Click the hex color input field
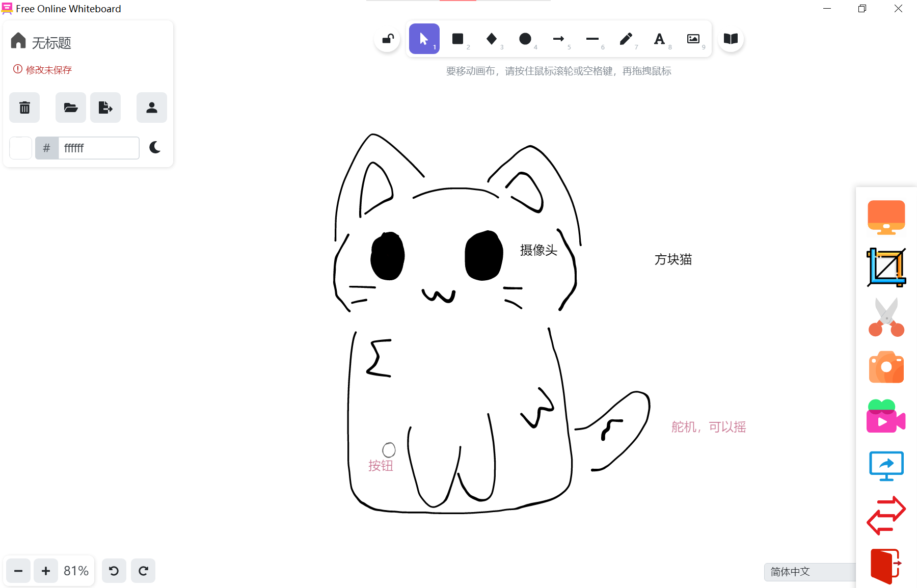 click(x=99, y=148)
